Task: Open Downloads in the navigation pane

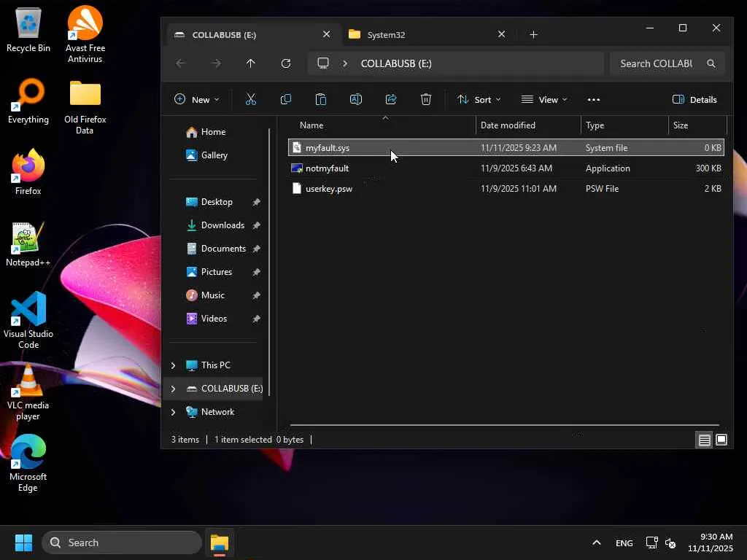Action: [x=222, y=225]
